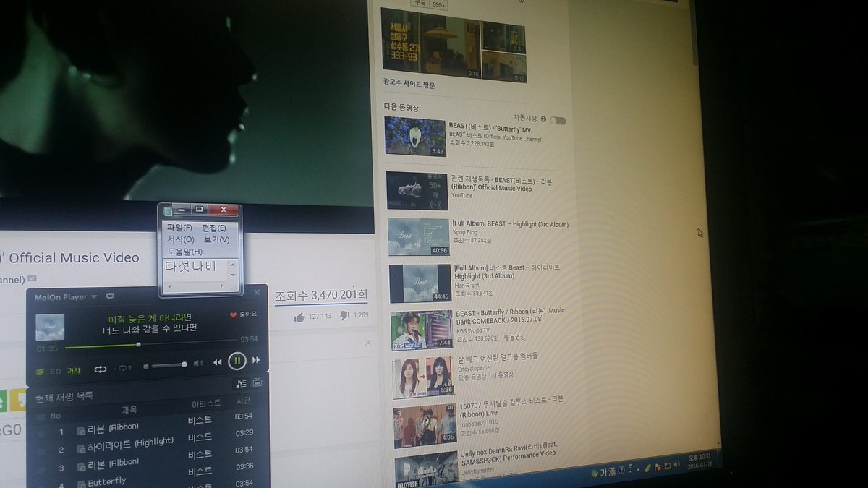Click the speech bubble icon beside MelOn Player
The width and height of the screenshot is (868, 488).
tap(109, 296)
